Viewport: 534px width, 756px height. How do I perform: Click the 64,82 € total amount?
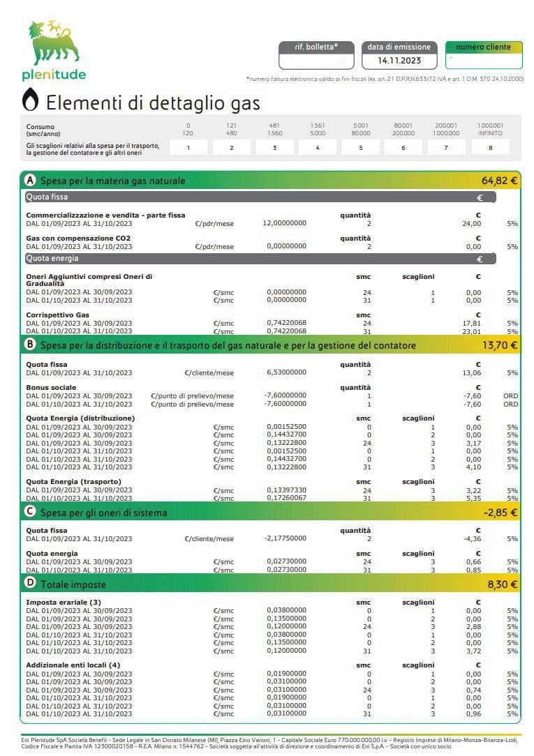point(499,181)
